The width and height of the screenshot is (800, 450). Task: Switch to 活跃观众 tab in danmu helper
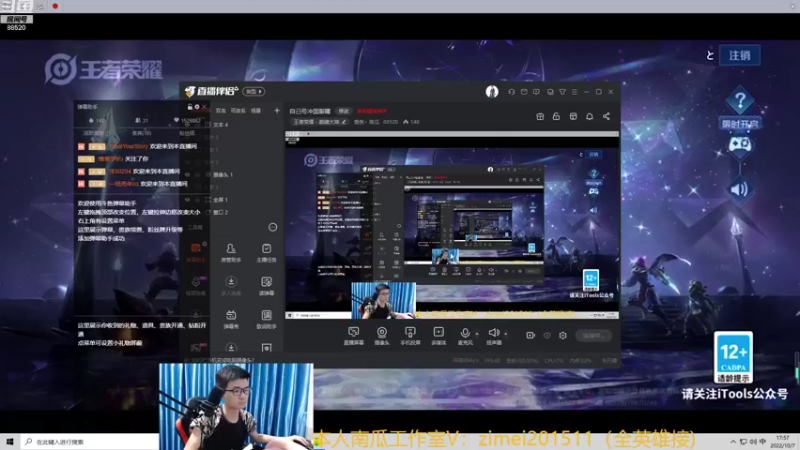[95, 133]
